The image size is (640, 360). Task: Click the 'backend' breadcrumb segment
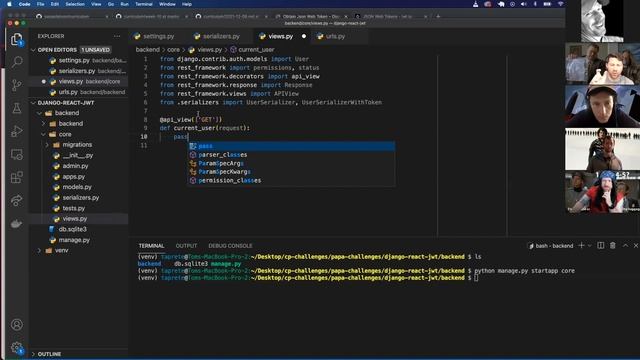pyautogui.click(x=147, y=50)
